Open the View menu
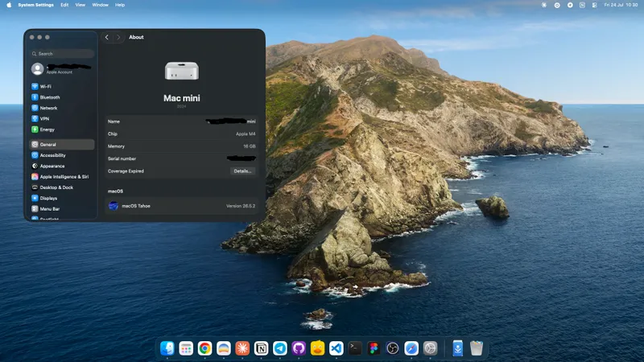The height and width of the screenshot is (362, 644). pos(80,5)
